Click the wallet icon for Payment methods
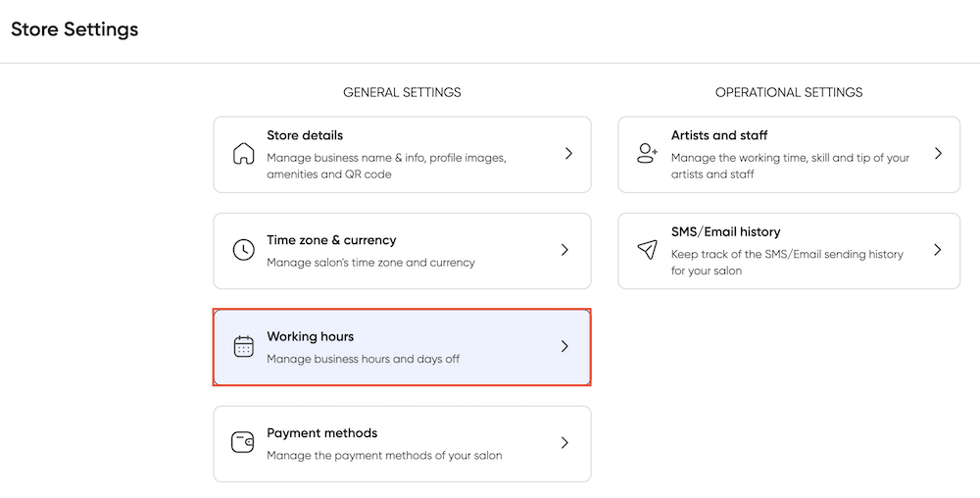Viewport: 980px width, 498px height. pos(242,442)
